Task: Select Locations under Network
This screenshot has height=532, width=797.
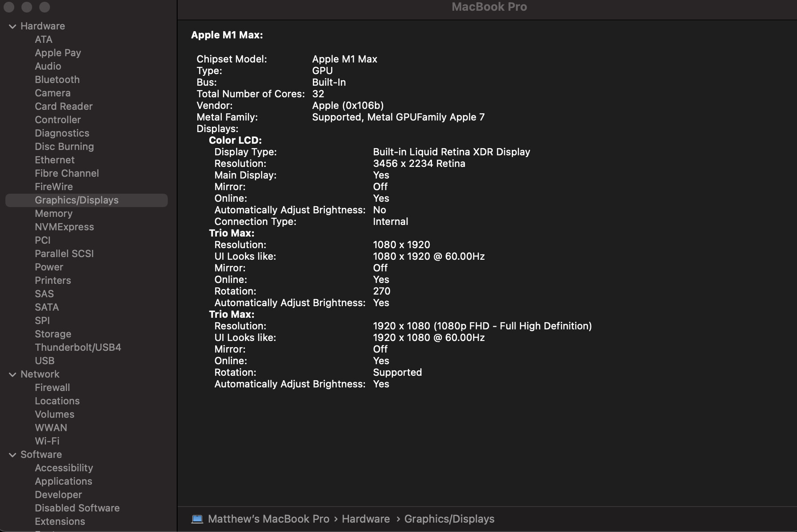Action: coord(58,401)
